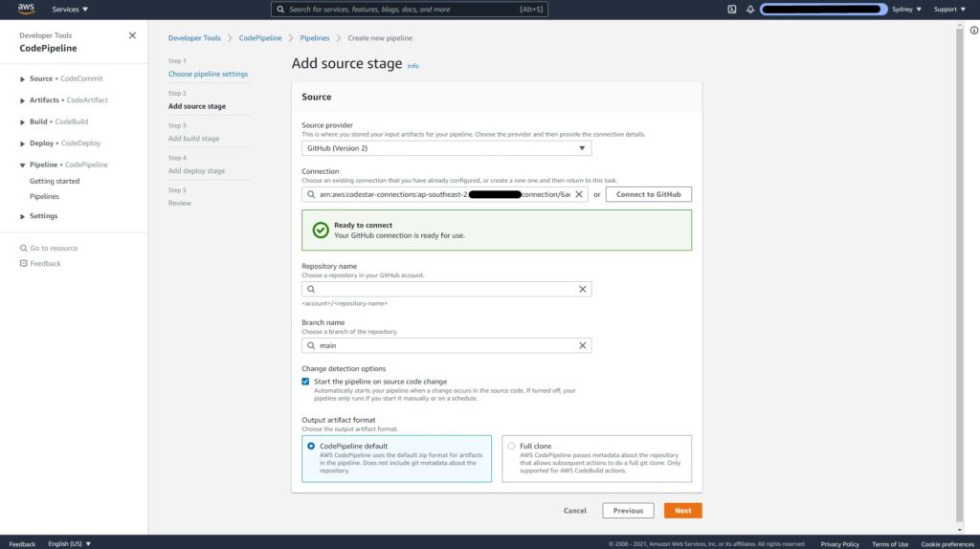
Task: Click the Info link beside heading
Action: click(x=413, y=66)
